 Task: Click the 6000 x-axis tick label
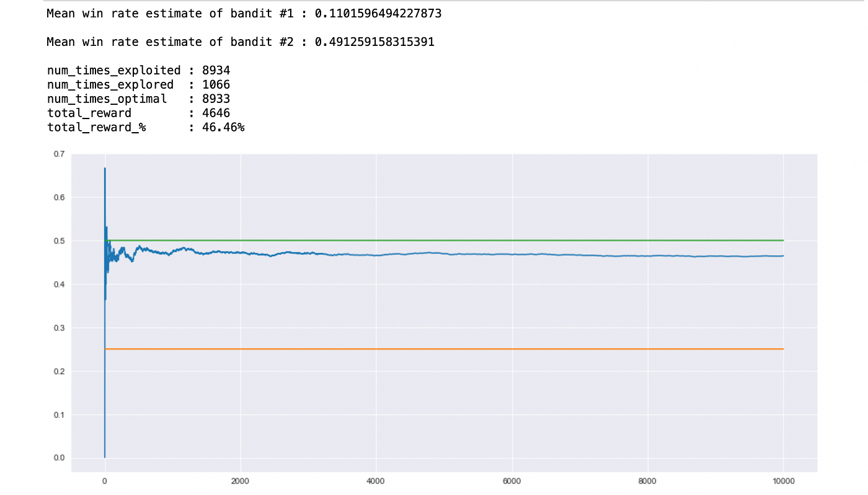pos(511,481)
